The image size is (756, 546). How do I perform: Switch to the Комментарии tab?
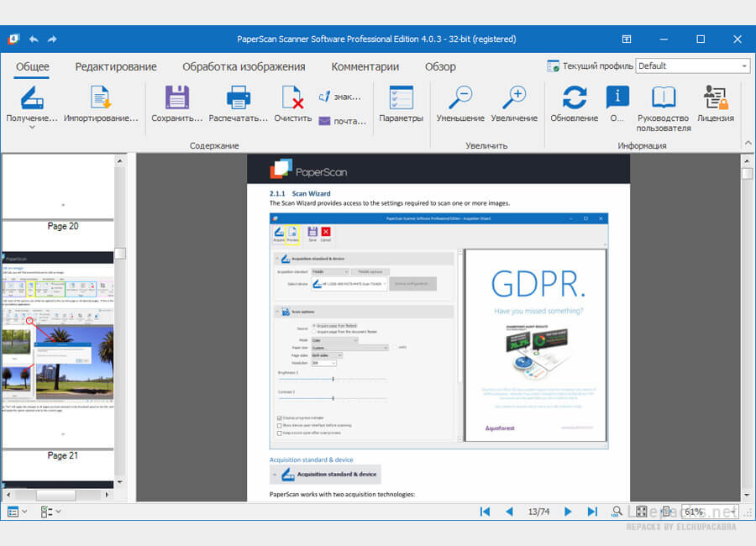pyautogui.click(x=365, y=66)
